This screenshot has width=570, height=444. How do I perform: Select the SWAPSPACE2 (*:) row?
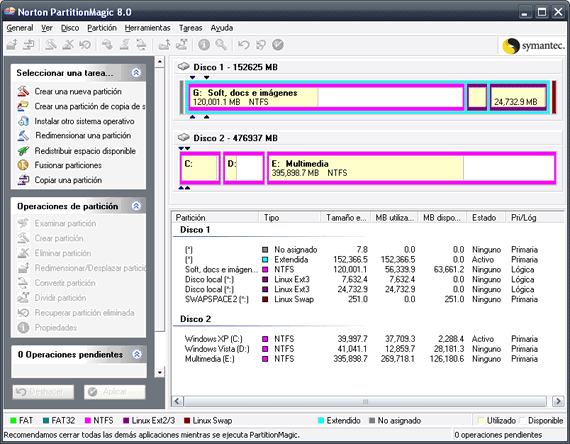(361, 299)
